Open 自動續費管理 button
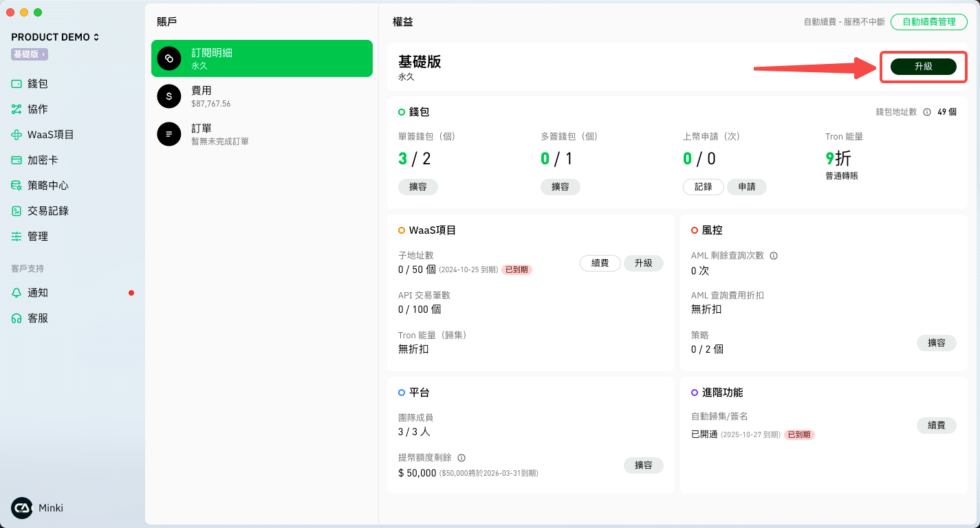980x528 pixels. tap(928, 22)
